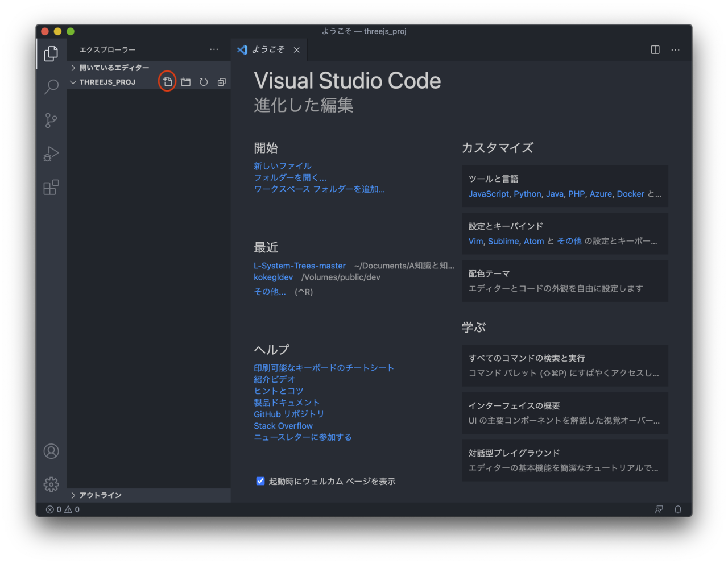Open the GitHub リポジトリ link
The width and height of the screenshot is (728, 564).
pos(289,414)
